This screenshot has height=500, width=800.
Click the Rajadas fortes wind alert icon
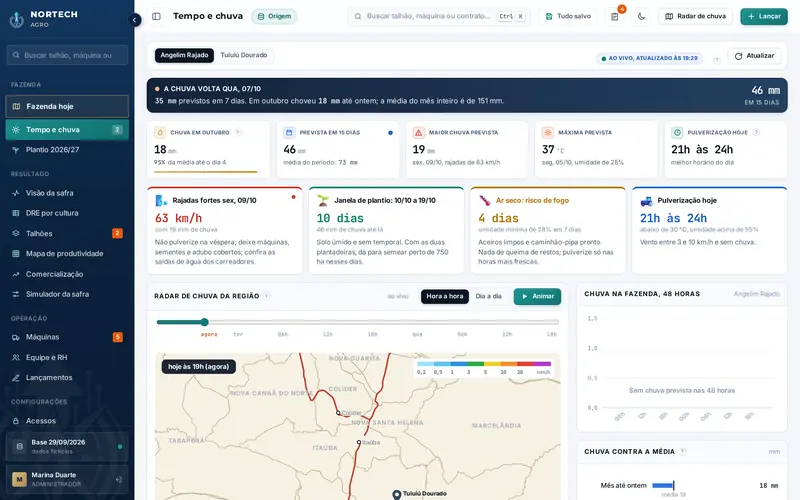click(x=161, y=201)
